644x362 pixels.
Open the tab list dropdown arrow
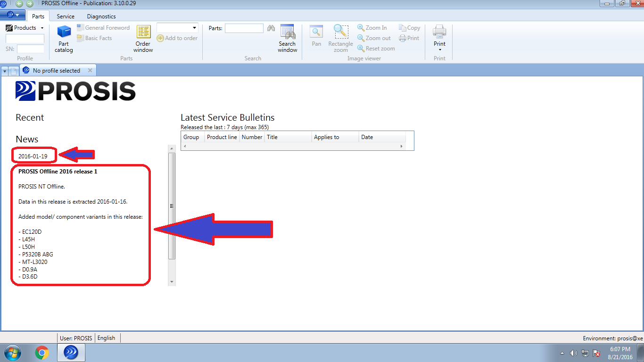click(x=5, y=71)
